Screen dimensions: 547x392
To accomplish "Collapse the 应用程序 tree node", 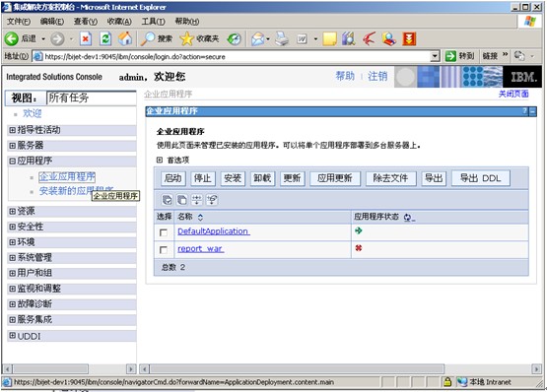I will point(12,161).
